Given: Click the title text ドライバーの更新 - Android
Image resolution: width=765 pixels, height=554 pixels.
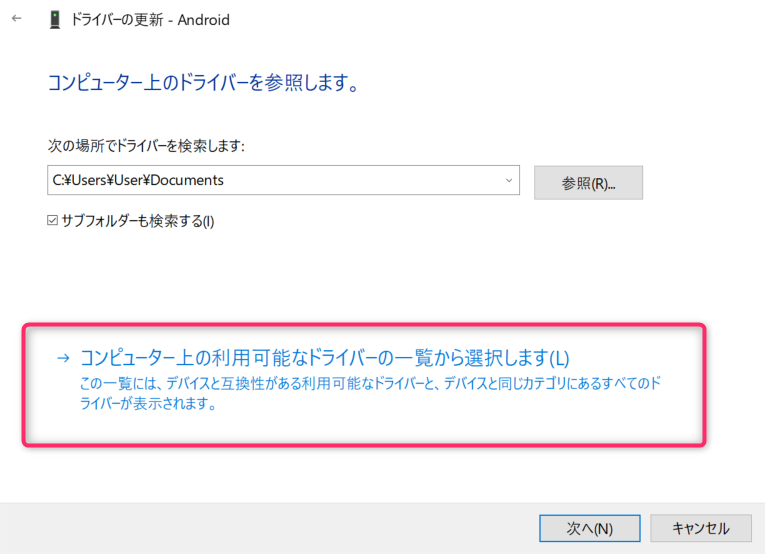Looking at the screenshot, I should tap(150, 20).
